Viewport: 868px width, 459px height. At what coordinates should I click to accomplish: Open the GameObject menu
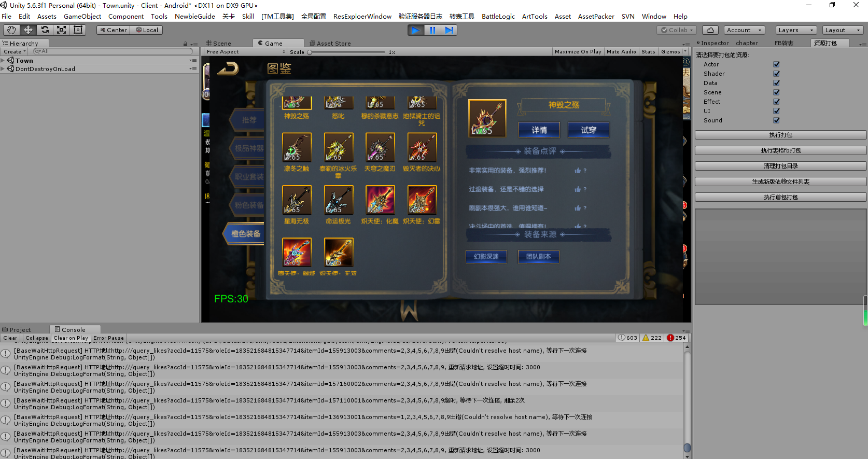pyautogui.click(x=82, y=17)
